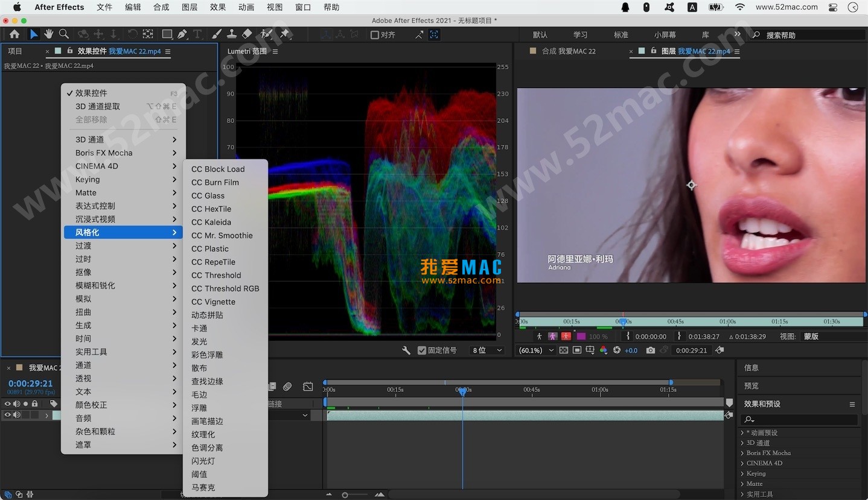Toggle the purple alpha overlay figure button
Image resolution: width=868 pixels, height=500 pixels.
(x=552, y=337)
